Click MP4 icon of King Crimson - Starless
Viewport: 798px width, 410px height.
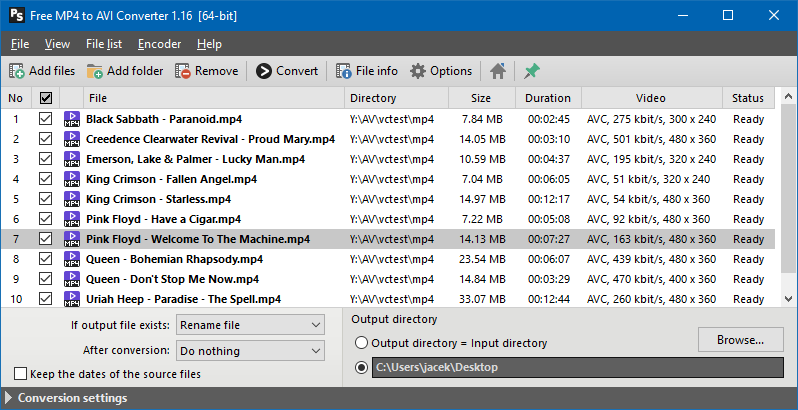[x=72, y=199]
